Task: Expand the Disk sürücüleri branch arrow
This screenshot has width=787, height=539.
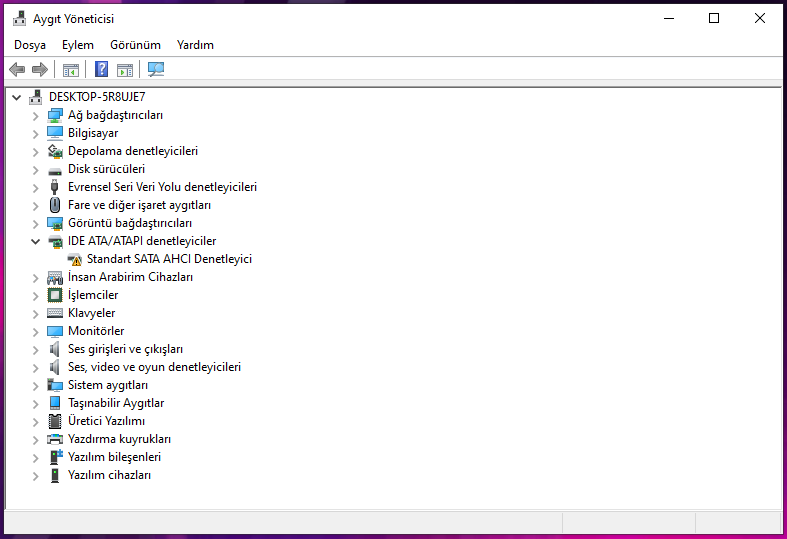Action: pos(35,170)
